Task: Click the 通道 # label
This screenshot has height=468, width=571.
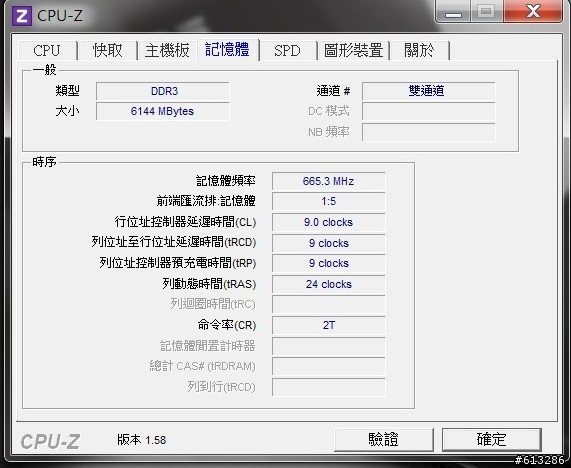Action: (x=333, y=91)
